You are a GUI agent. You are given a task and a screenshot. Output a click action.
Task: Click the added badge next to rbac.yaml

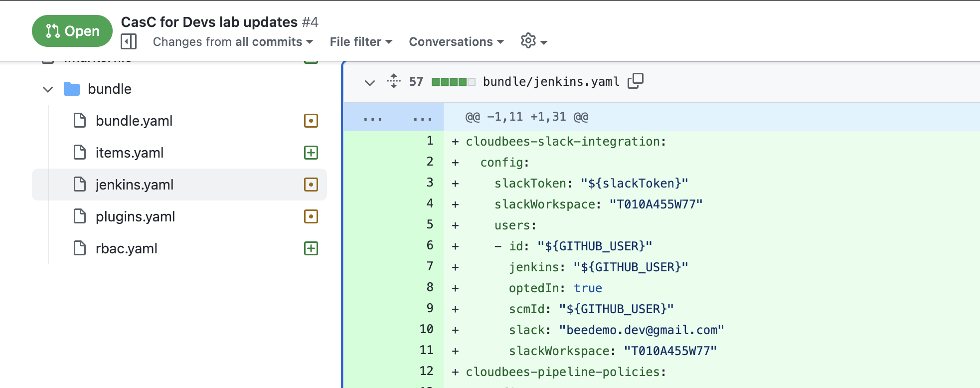[x=311, y=248]
